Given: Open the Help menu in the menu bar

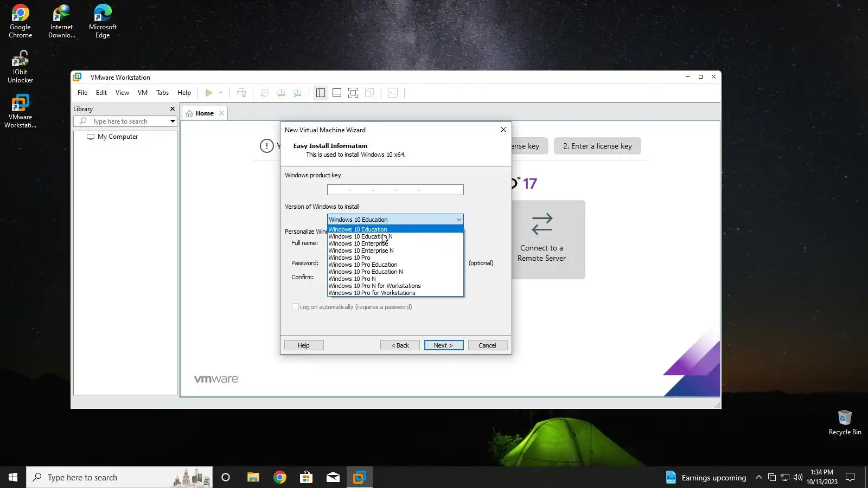Looking at the screenshot, I should 184,93.
